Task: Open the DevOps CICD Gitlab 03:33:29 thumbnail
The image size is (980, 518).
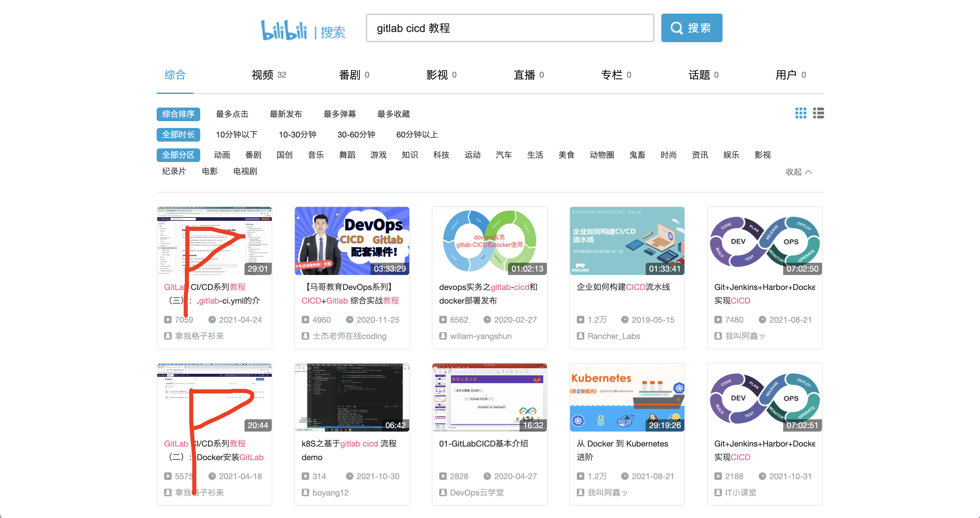Action: [352, 241]
